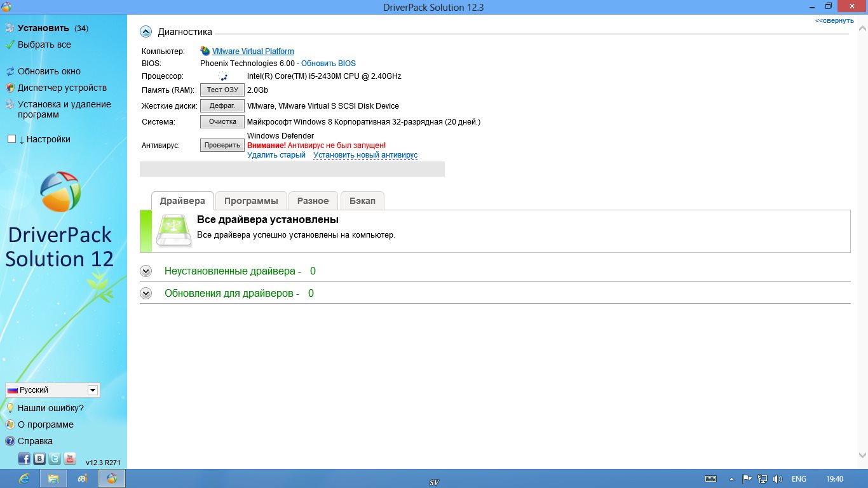
Task: Click the Обновить BIOS link
Action: click(329, 64)
